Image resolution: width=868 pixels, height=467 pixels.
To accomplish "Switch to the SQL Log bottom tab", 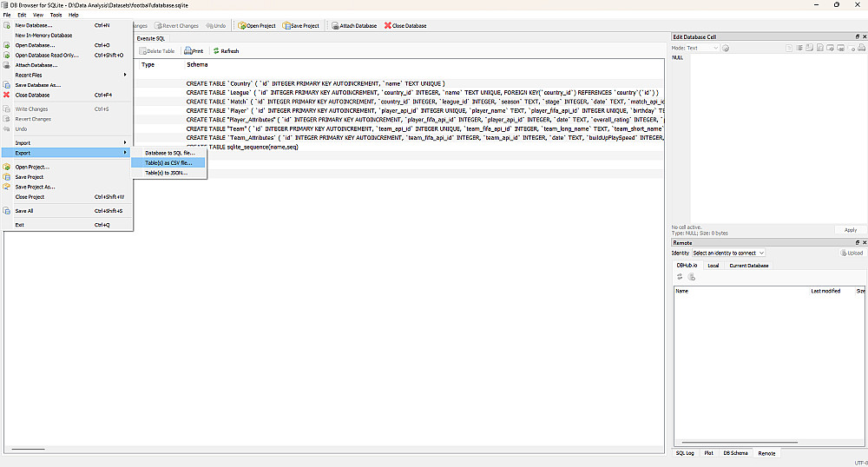I will tap(685, 453).
